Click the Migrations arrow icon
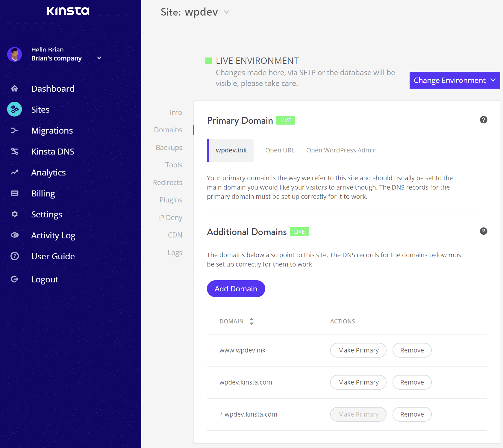Screen dimensions: 503x448 click(x=14, y=130)
